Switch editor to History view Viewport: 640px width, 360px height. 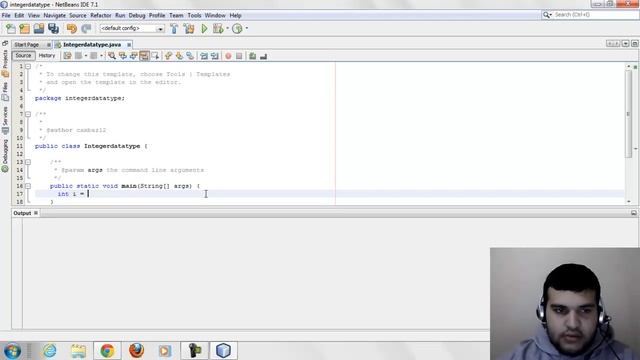point(47,56)
